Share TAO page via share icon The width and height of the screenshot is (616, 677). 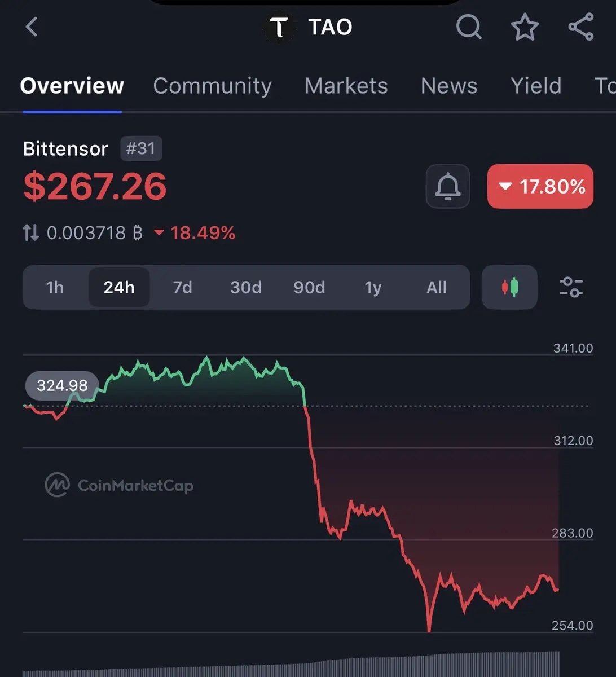pyautogui.click(x=580, y=27)
